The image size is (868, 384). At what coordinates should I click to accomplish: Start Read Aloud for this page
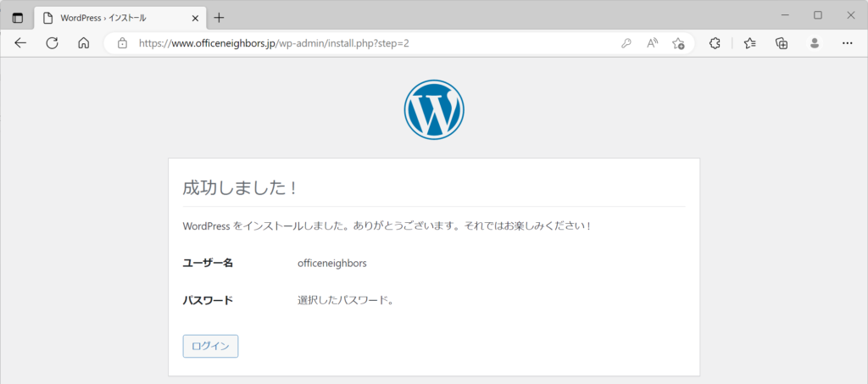pyautogui.click(x=652, y=43)
